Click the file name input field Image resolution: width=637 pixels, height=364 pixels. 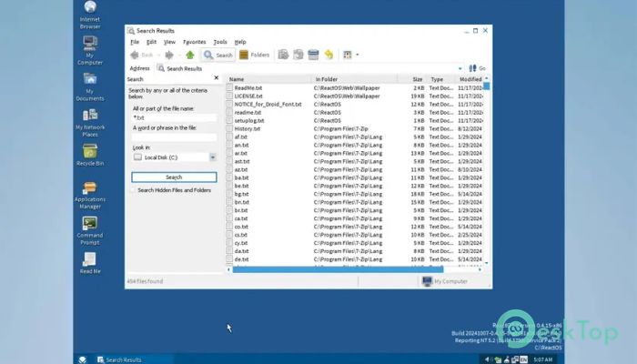pos(174,117)
